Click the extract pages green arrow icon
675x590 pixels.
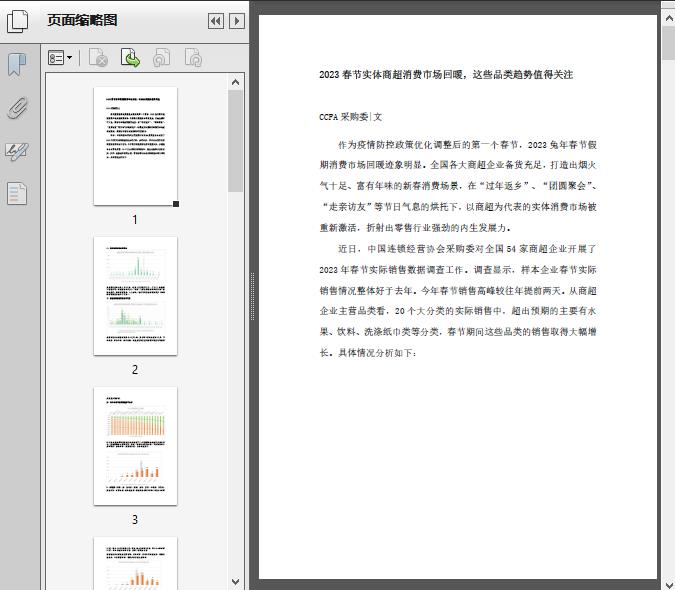[130, 59]
